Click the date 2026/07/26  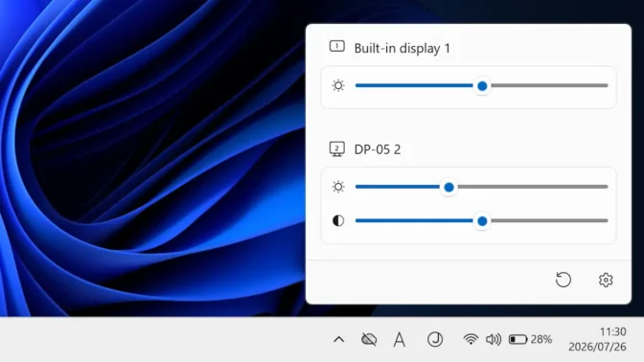tap(597, 347)
